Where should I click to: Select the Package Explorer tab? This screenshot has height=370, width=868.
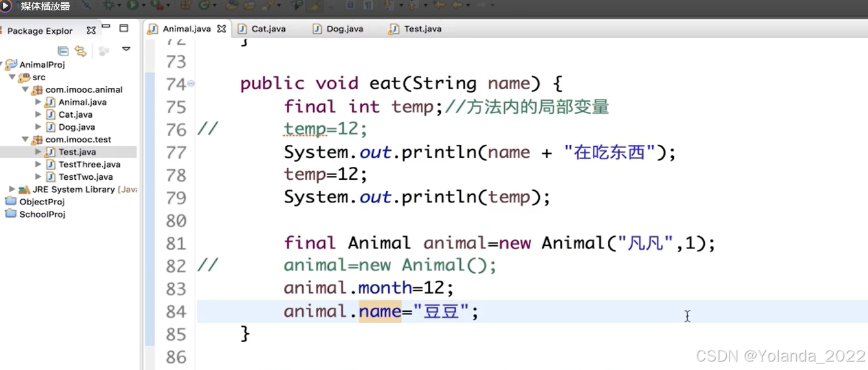click(x=40, y=31)
